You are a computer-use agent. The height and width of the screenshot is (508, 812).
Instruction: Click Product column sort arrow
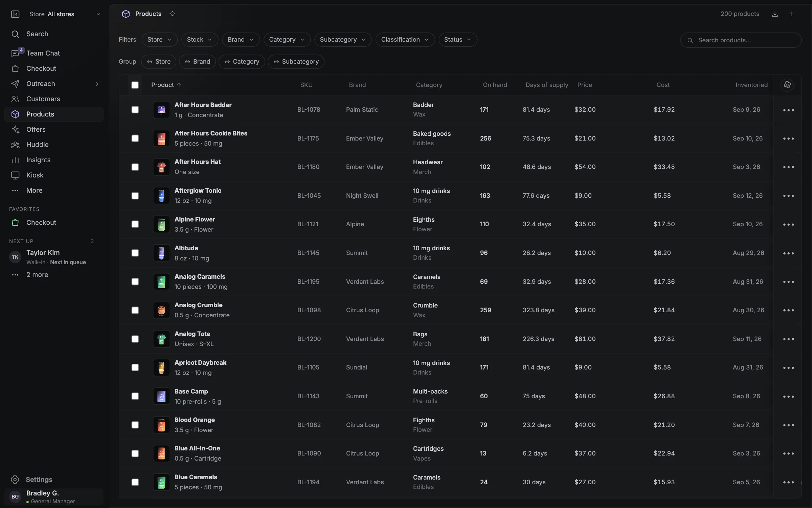(179, 85)
